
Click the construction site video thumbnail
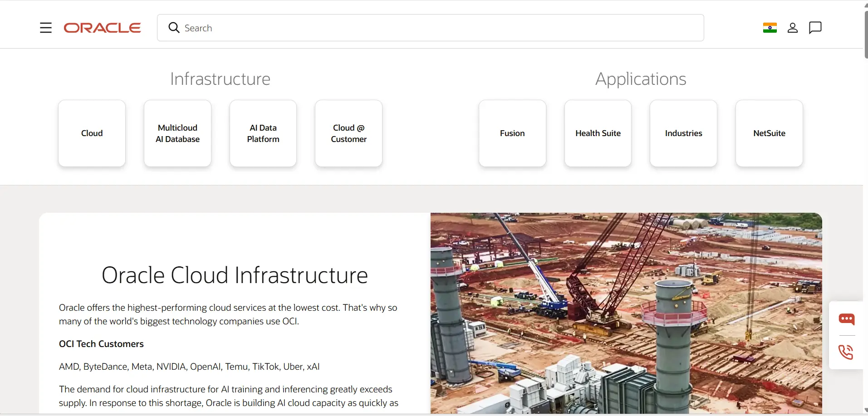click(x=626, y=313)
